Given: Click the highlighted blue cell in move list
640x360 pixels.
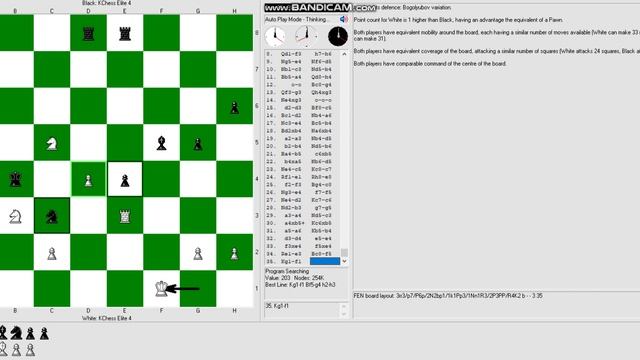Looking at the screenshot, I should (325, 261).
